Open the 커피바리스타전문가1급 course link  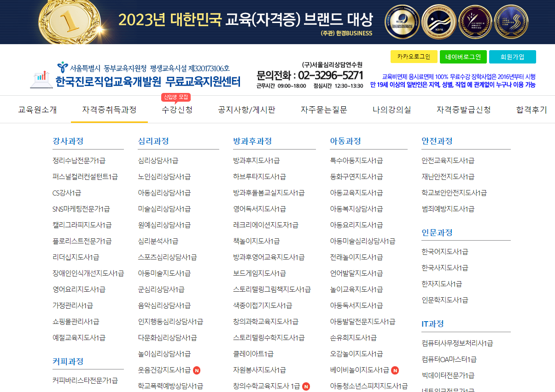pos(84,381)
